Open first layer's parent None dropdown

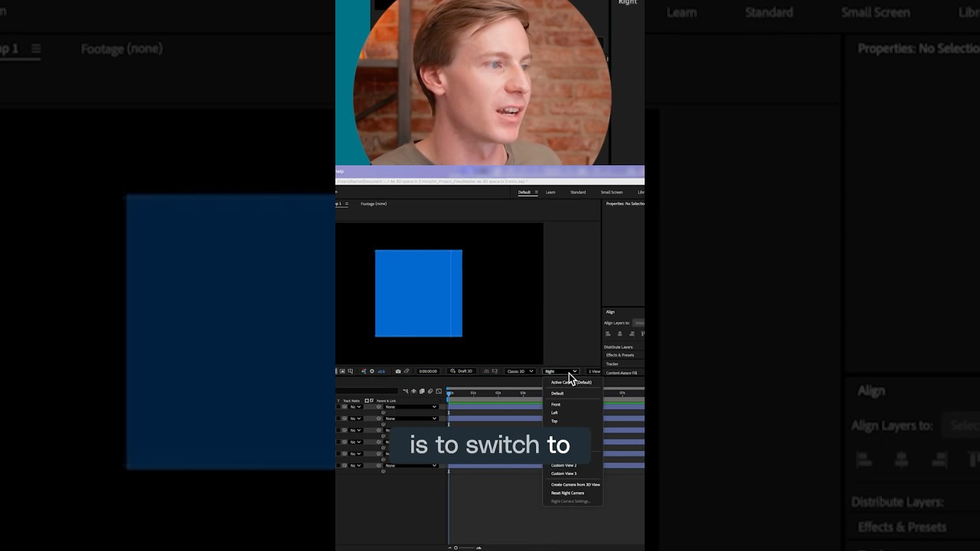tap(411, 406)
